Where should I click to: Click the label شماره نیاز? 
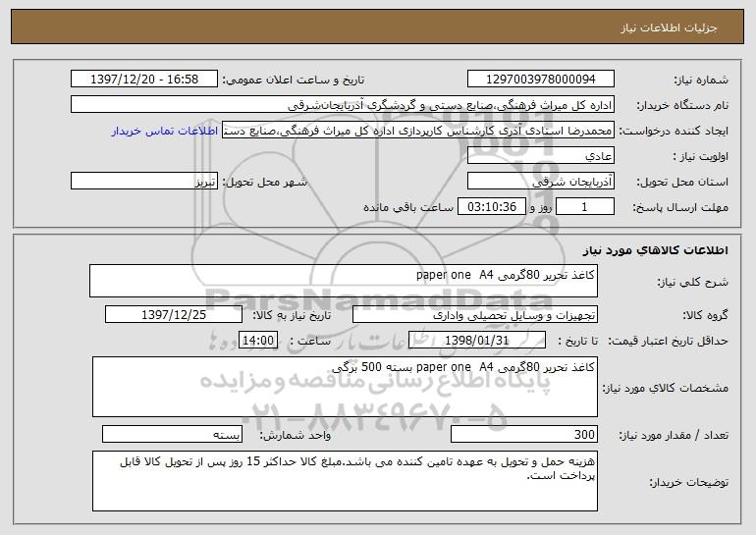click(701, 80)
